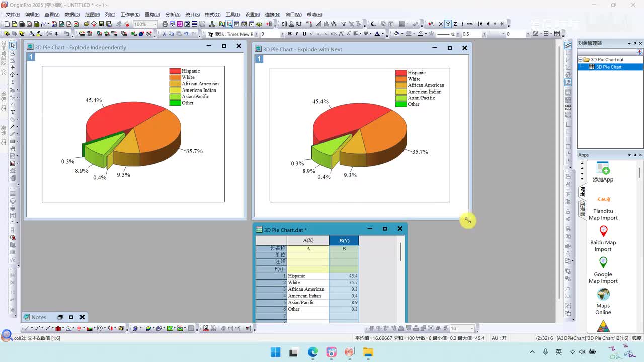Click the add filter funnel icon
Image resolution: width=644 pixels, height=362 pixels.
[344, 24]
